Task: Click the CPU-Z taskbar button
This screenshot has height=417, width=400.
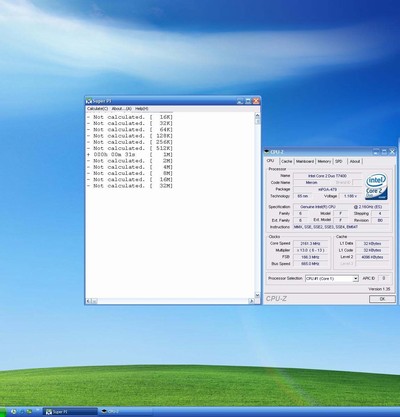Action: pyautogui.click(x=126, y=412)
